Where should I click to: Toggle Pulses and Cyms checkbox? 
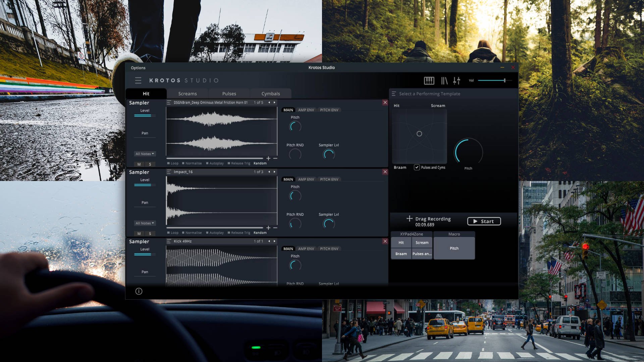click(x=417, y=167)
